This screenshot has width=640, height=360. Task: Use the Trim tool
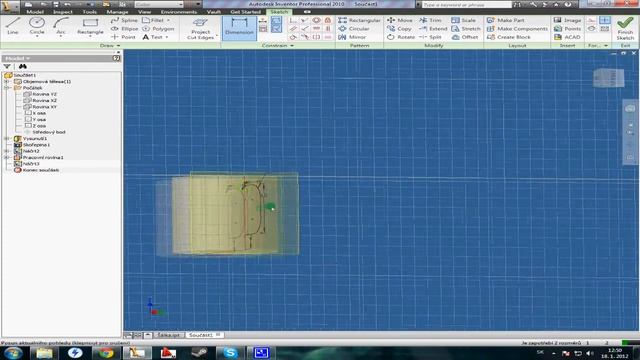tap(431, 20)
